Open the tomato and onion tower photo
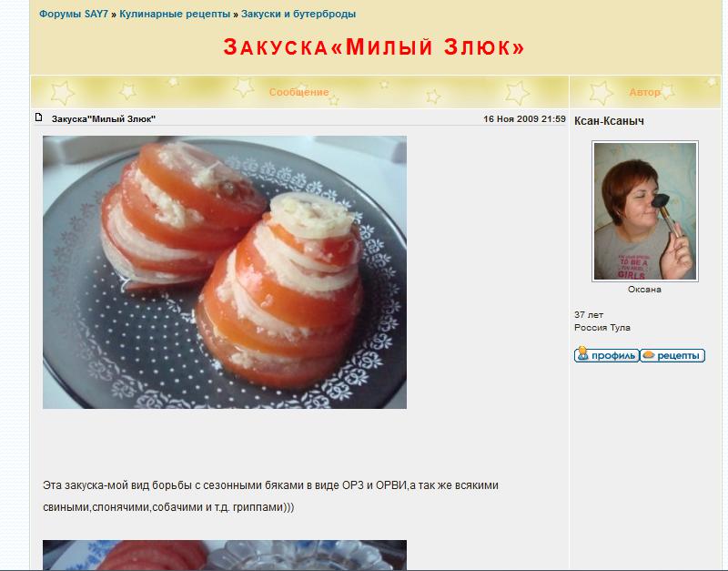 click(x=225, y=272)
